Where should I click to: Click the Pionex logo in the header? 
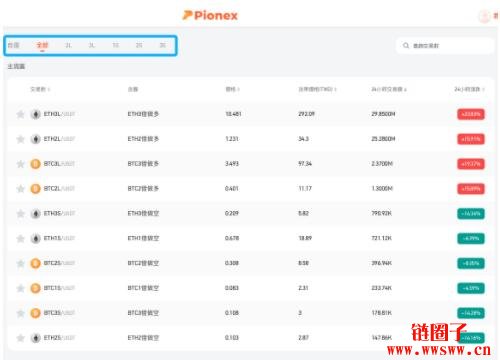tap(210, 15)
